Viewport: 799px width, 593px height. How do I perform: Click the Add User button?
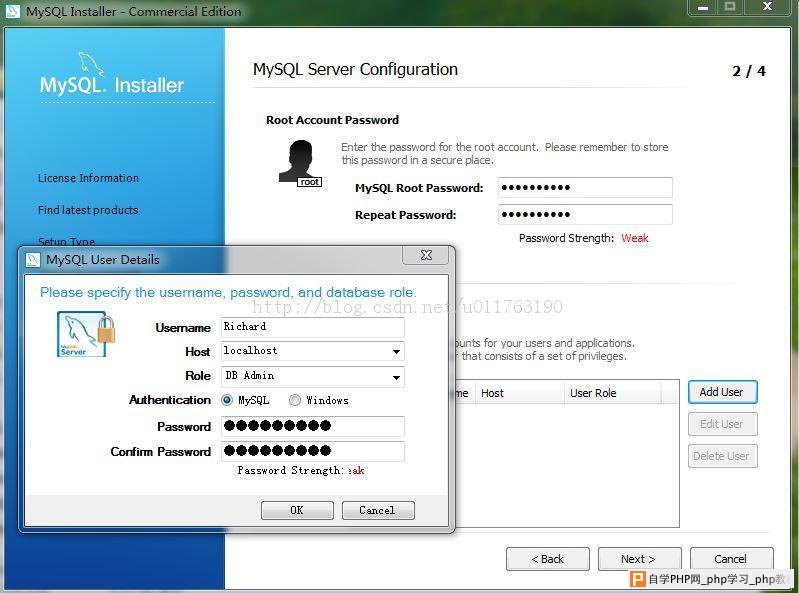pyautogui.click(x=723, y=392)
